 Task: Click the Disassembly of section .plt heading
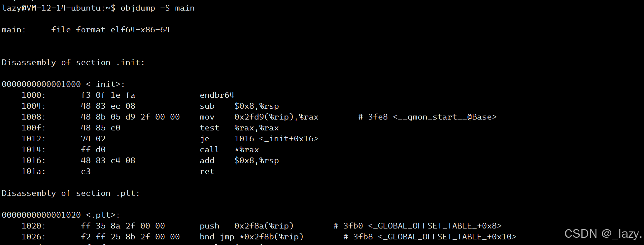[x=71, y=193]
